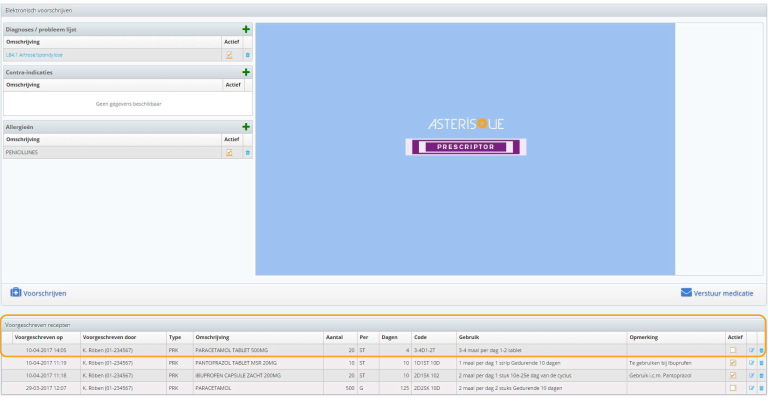Delete the IBUPROFEN CAPSULE ZACHT 200MG prescription
The width and height of the screenshot is (771, 400).
pyautogui.click(x=761, y=375)
